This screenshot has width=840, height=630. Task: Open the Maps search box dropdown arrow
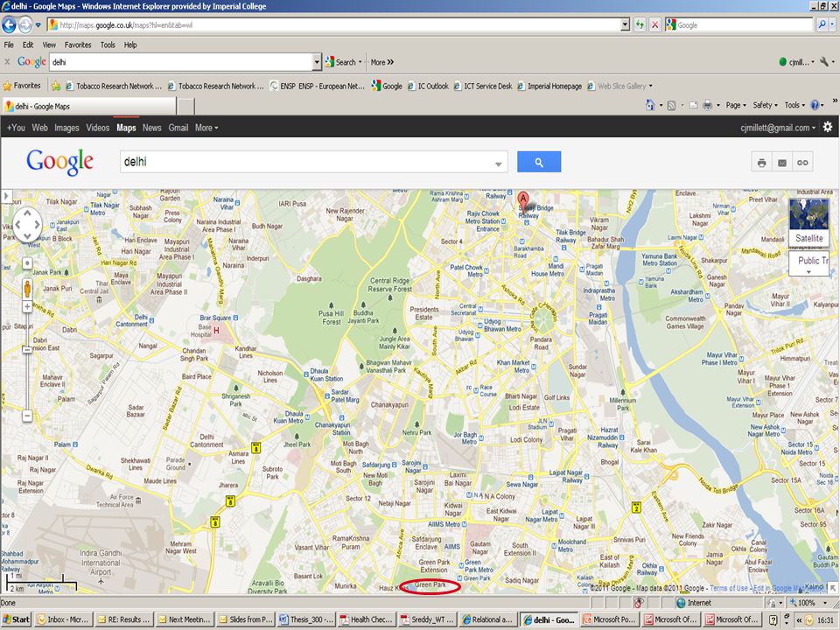coord(498,164)
